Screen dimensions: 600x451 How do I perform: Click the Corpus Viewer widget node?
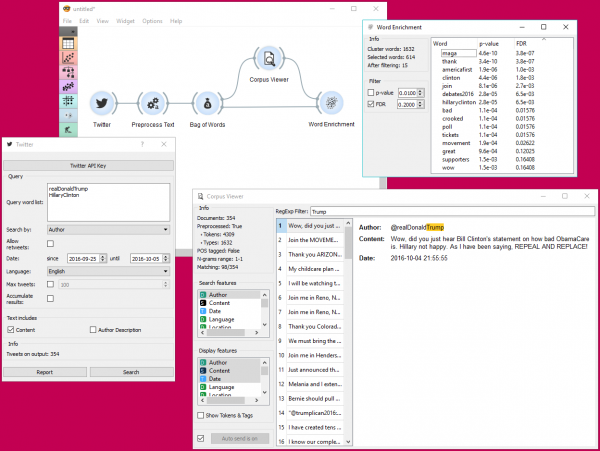click(270, 59)
